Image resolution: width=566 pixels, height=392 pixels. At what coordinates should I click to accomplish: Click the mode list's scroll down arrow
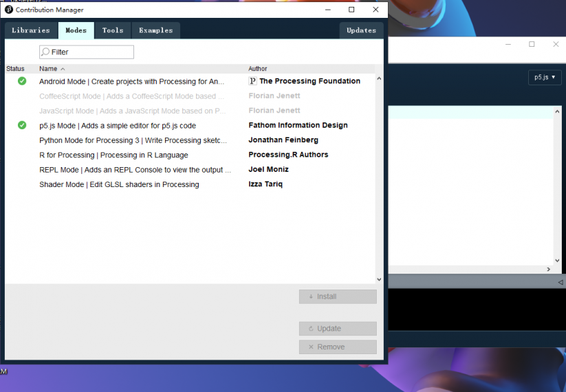pyautogui.click(x=379, y=279)
